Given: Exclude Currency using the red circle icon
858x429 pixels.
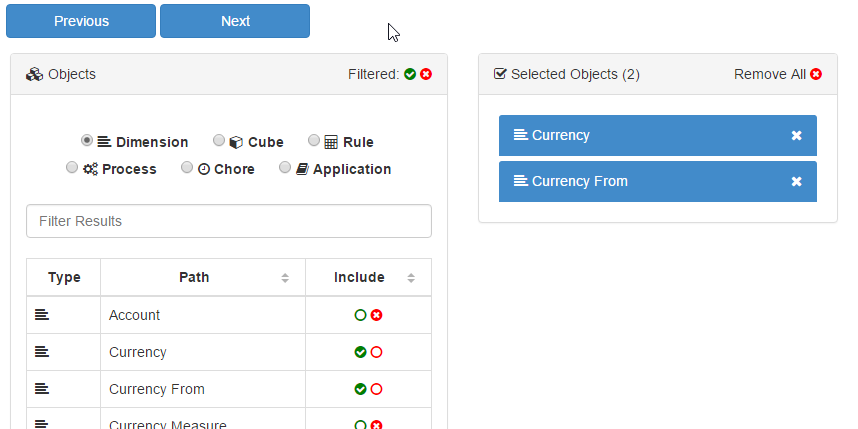Looking at the screenshot, I should (x=376, y=352).
